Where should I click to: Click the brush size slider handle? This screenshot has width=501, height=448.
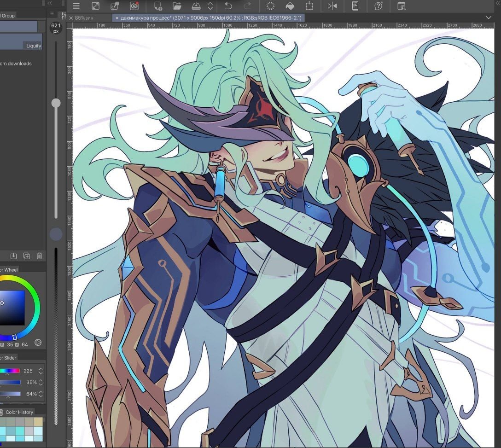click(x=56, y=103)
